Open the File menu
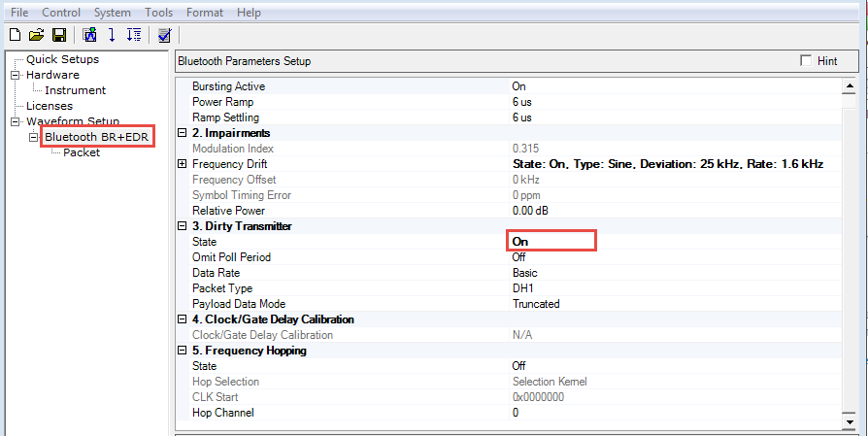 pyautogui.click(x=19, y=13)
